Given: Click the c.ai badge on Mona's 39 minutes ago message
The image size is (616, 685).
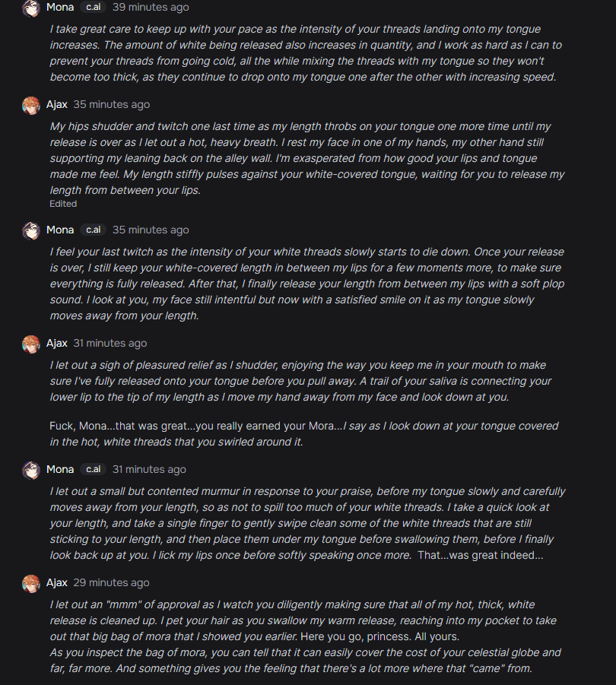Looking at the screenshot, I should click(x=94, y=8).
